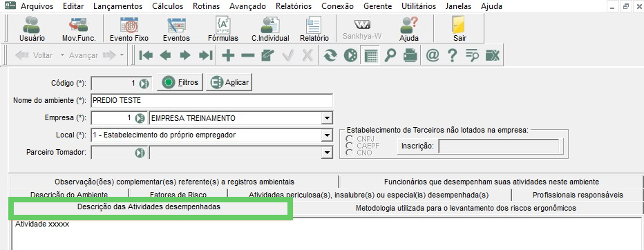Click the Código input field
This screenshot has width=644, height=250.
pos(114,84)
